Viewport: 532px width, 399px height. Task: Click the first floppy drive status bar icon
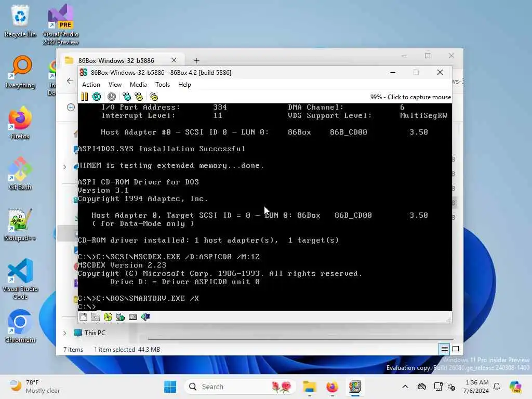coord(83,317)
